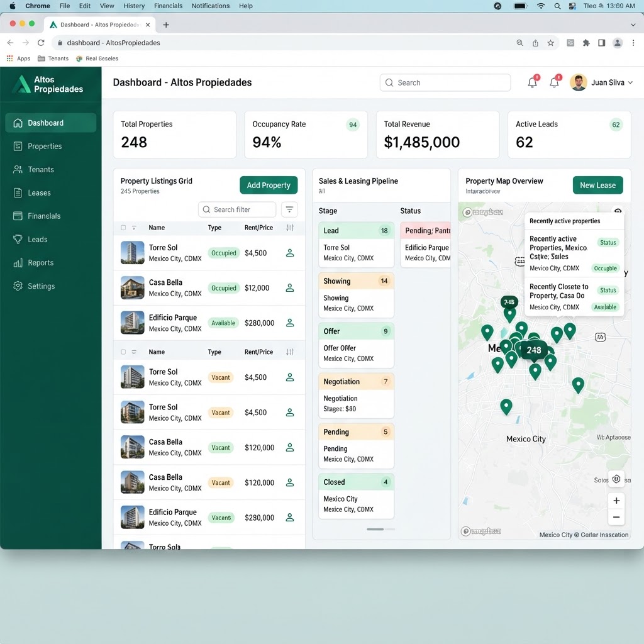Screen dimensions: 644x644
Task: Click the tenant icon in Casa Bella $12,000 row
Action: click(290, 288)
